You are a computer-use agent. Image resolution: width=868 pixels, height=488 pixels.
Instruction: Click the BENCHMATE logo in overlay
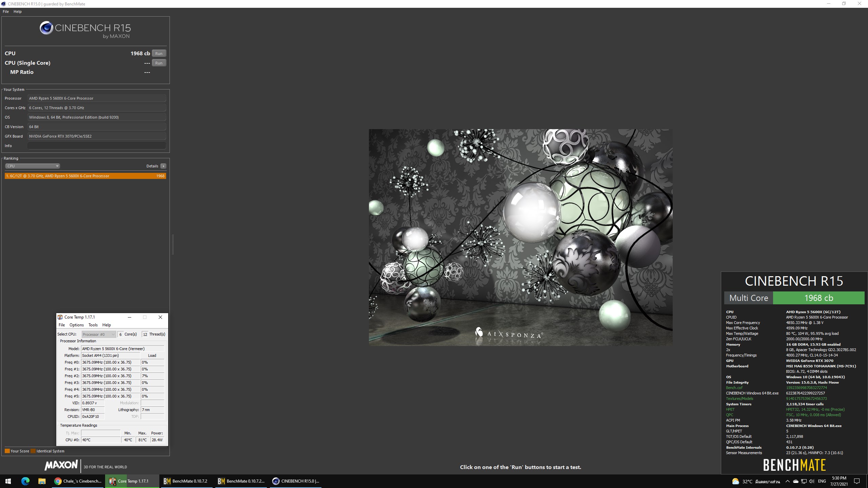point(794,465)
